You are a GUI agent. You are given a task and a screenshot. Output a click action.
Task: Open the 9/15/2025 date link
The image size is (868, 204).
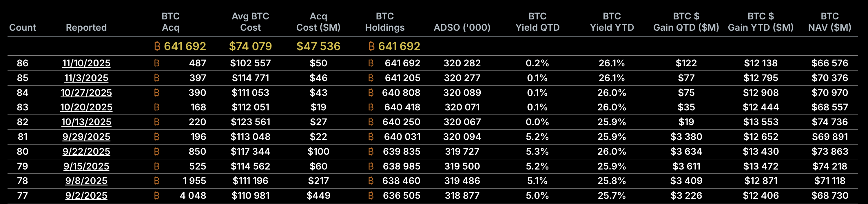point(86,166)
